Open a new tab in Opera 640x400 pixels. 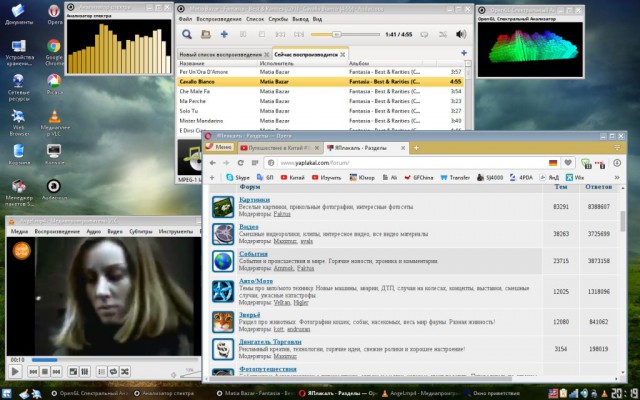tap(416, 148)
